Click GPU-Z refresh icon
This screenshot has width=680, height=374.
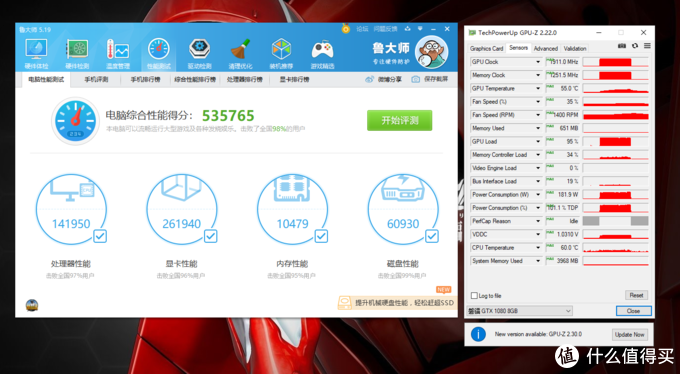(x=635, y=46)
